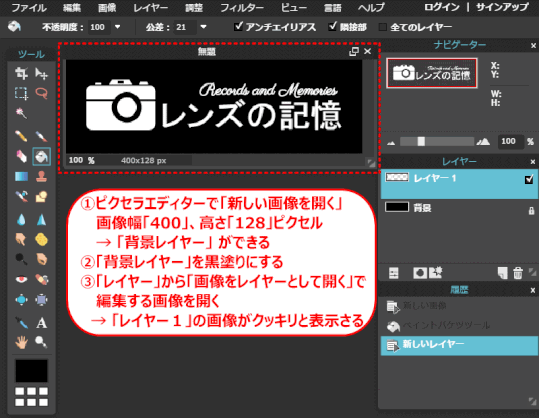Screen dimensions: 539x418
Task: Select the Lasso tool
Action: tap(42, 93)
